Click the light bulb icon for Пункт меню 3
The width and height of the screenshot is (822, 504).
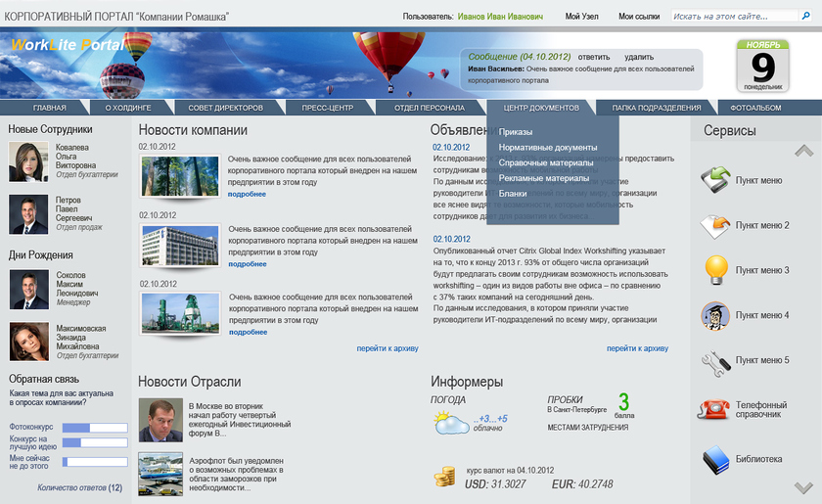(x=715, y=269)
